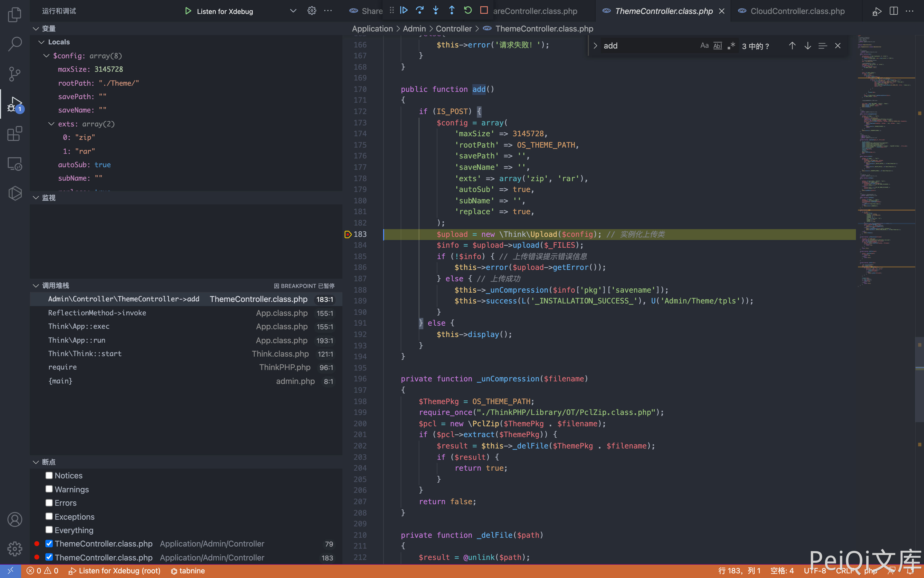The width and height of the screenshot is (924, 578).
Task: Switch to ThemeController.class.php tab
Action: [664, 11]
